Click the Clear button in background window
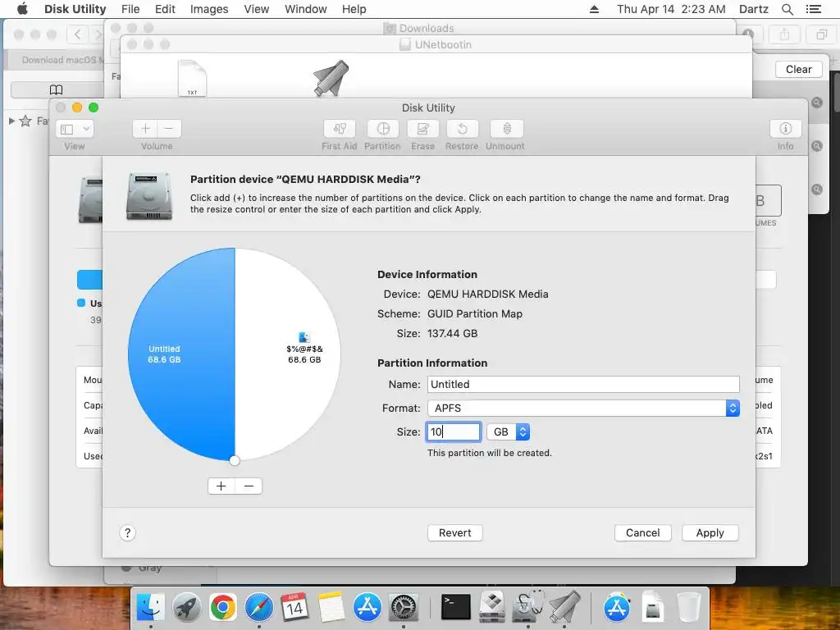840x630 pixels. 798,69
